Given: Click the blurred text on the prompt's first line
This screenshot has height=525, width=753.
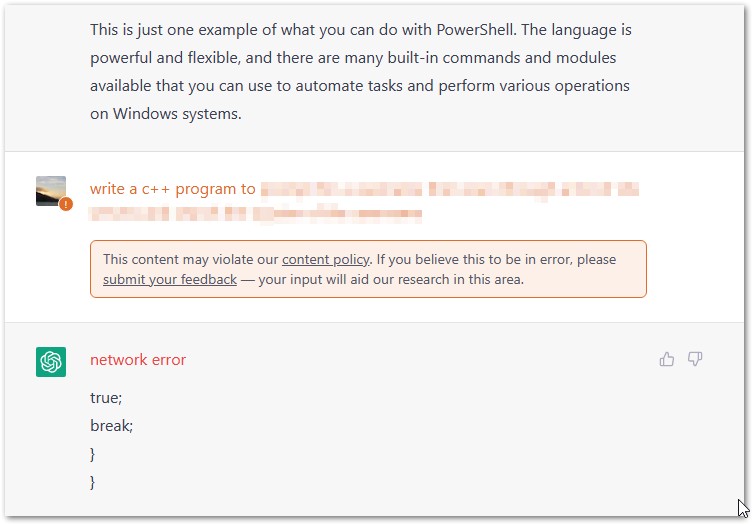Looking at the screenshot, I should [450, 189].
